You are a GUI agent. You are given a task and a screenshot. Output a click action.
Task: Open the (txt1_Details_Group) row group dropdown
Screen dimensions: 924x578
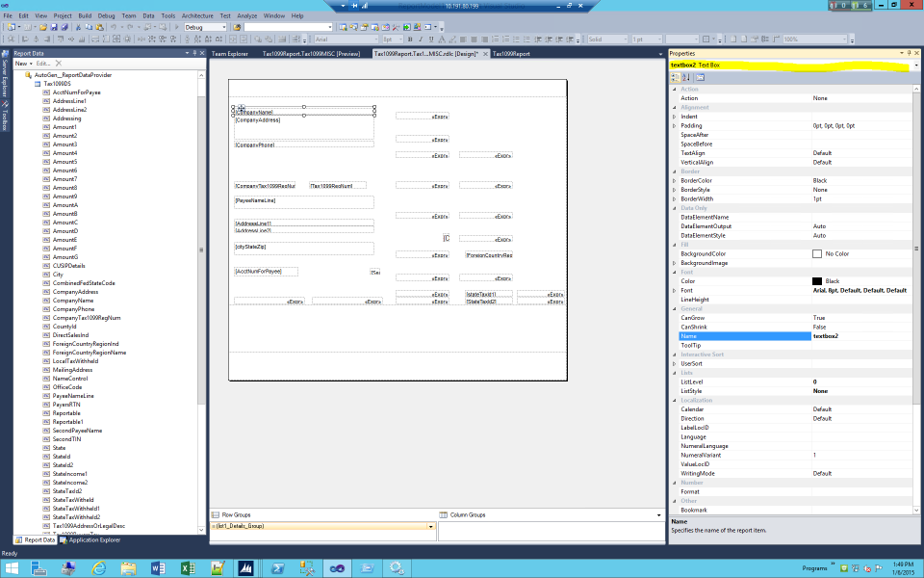point(428,527)
